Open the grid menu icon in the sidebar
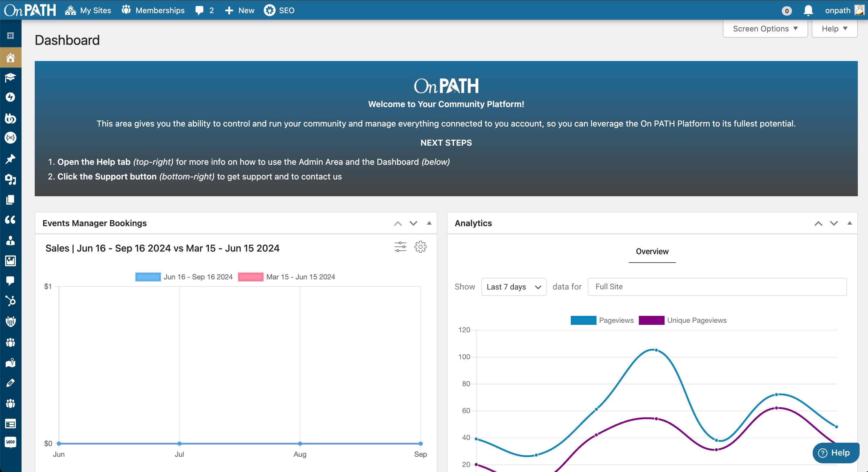The width and height of the screenshot is (868, 472). pos(10,36)
